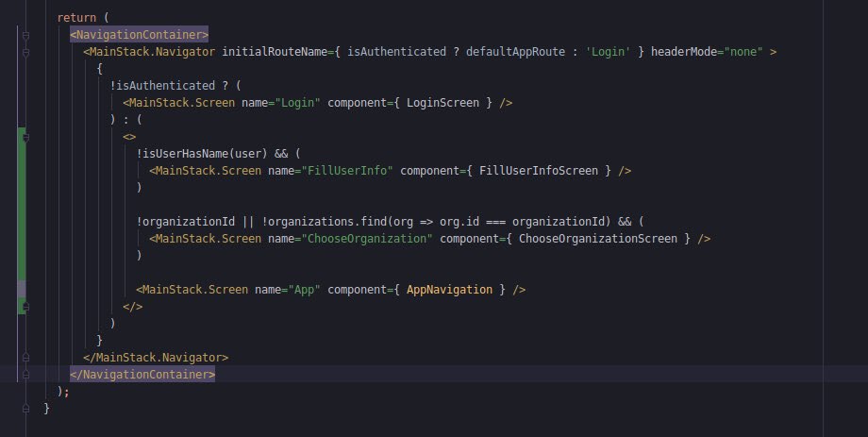Click the closing fragment </> tag

point(133,307)
